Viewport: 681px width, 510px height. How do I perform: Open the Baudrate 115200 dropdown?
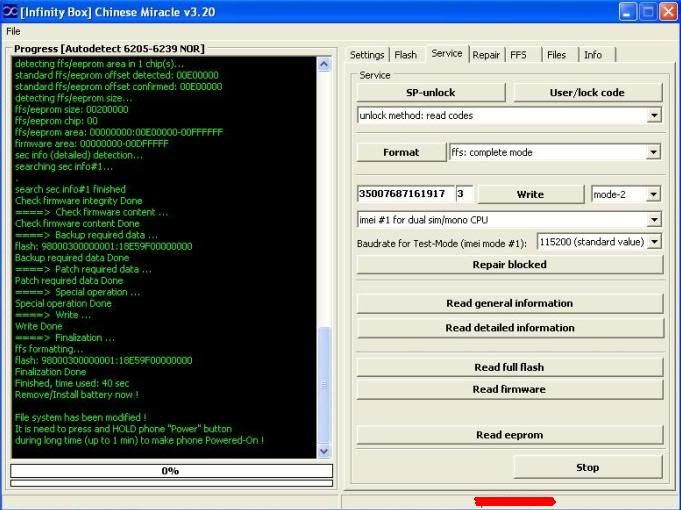click(x=654, y=242)
